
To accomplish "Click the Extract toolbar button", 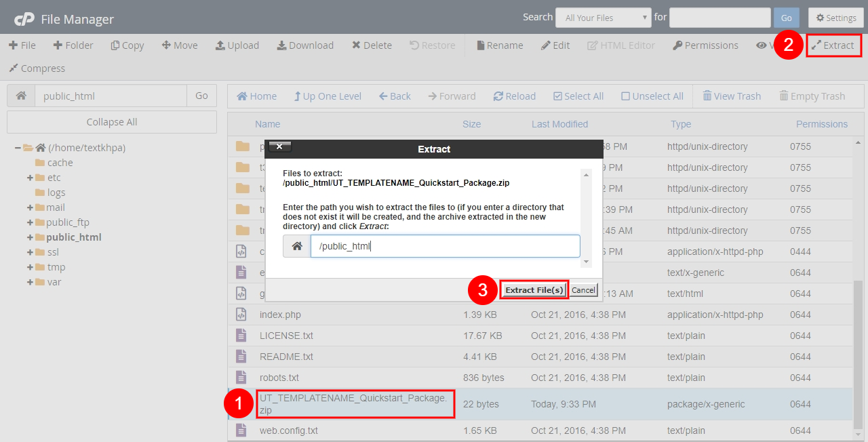I will tap(833, 45).
